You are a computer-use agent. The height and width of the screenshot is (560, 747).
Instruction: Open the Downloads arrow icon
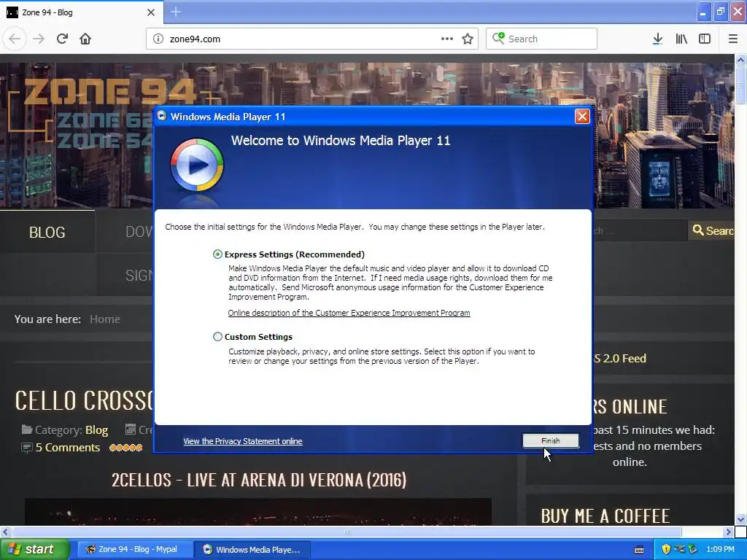[x=658, y=39]
